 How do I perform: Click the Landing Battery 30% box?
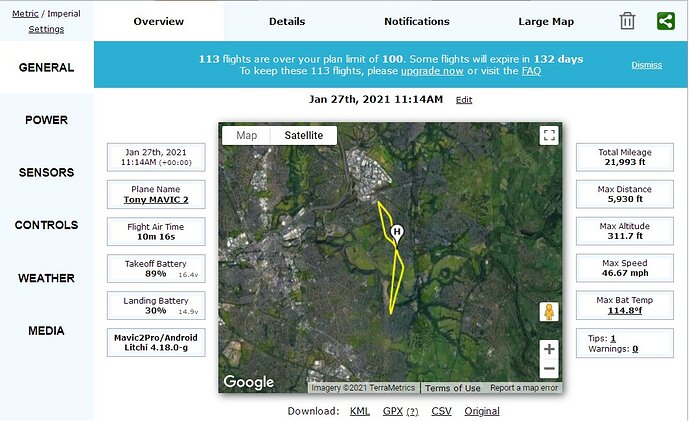pyautogui.click(x=156, y=305)
